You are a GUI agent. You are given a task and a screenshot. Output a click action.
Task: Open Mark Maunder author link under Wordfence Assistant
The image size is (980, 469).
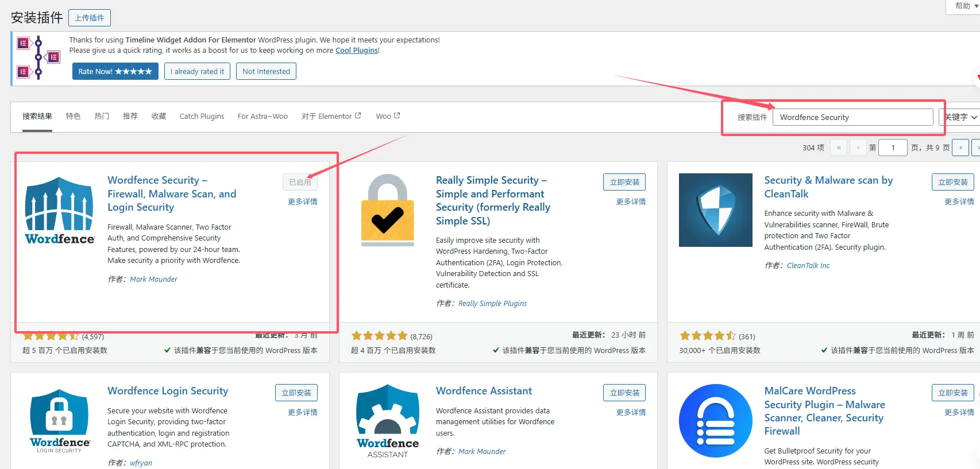[x=482, y=451]
